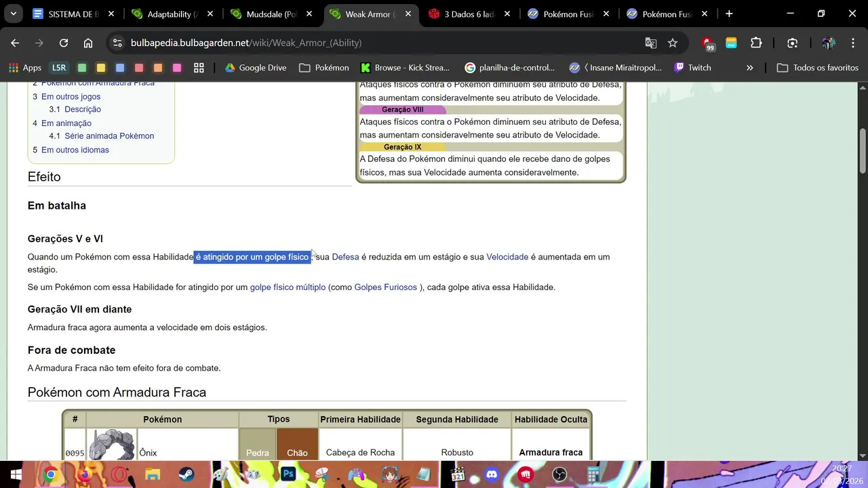Jump to Em outros jogos section
The width and height of the screenshot is (868, 488).
tap(71, 97)
